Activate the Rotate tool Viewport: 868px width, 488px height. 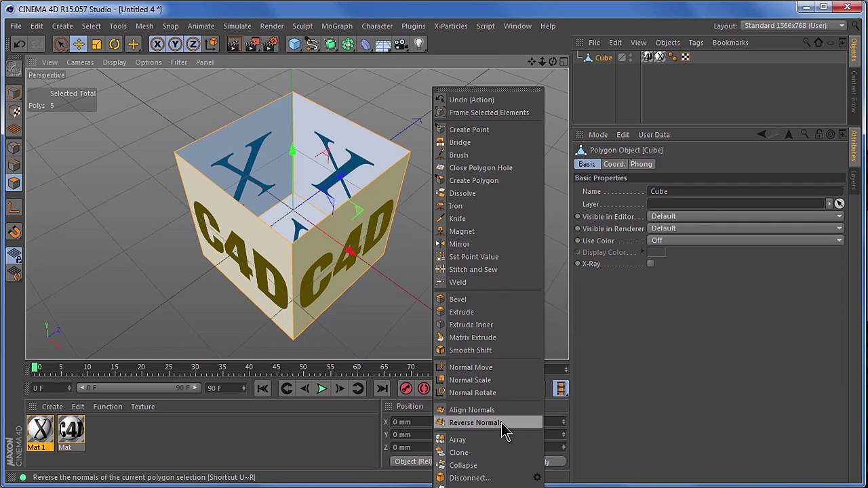tap(115, 44)
